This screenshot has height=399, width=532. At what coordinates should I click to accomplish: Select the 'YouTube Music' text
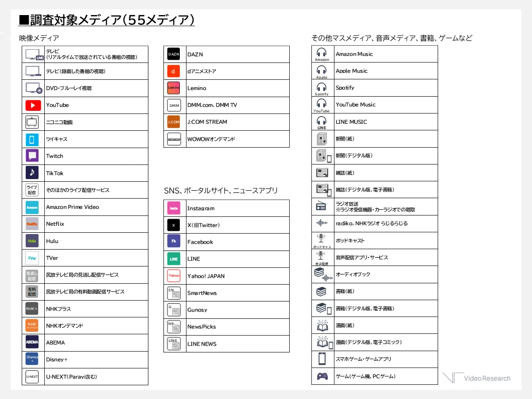coord(356,105)
